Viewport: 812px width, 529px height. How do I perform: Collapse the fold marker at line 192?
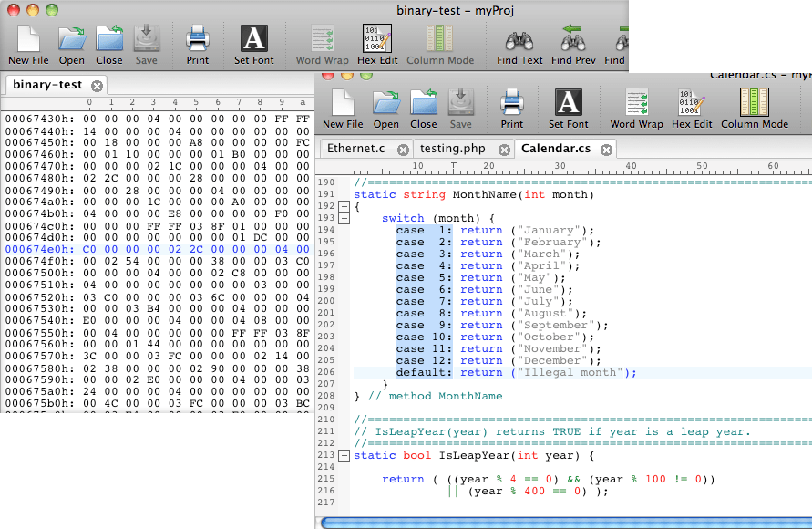coord(344,206)
